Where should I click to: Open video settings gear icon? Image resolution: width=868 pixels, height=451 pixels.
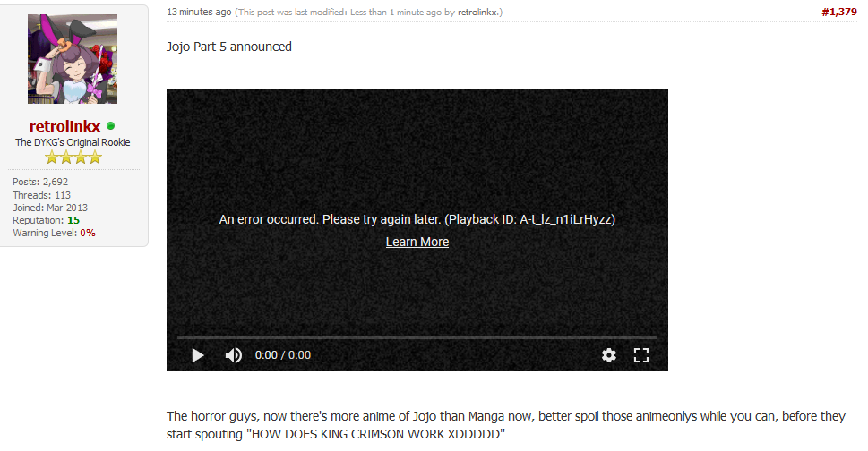click(x=609, y=355)
